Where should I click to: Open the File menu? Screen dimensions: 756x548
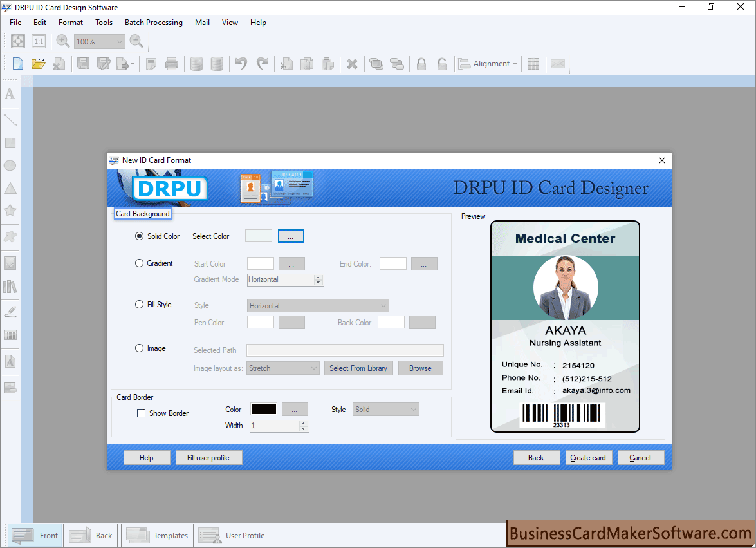pos(15,22)
